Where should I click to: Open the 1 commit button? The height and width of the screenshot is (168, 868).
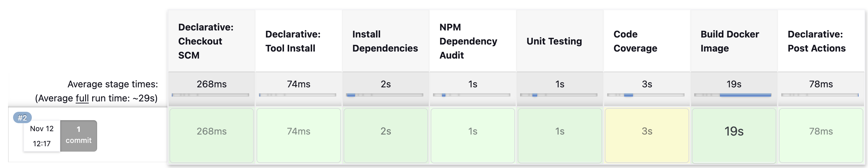[78, 135]
